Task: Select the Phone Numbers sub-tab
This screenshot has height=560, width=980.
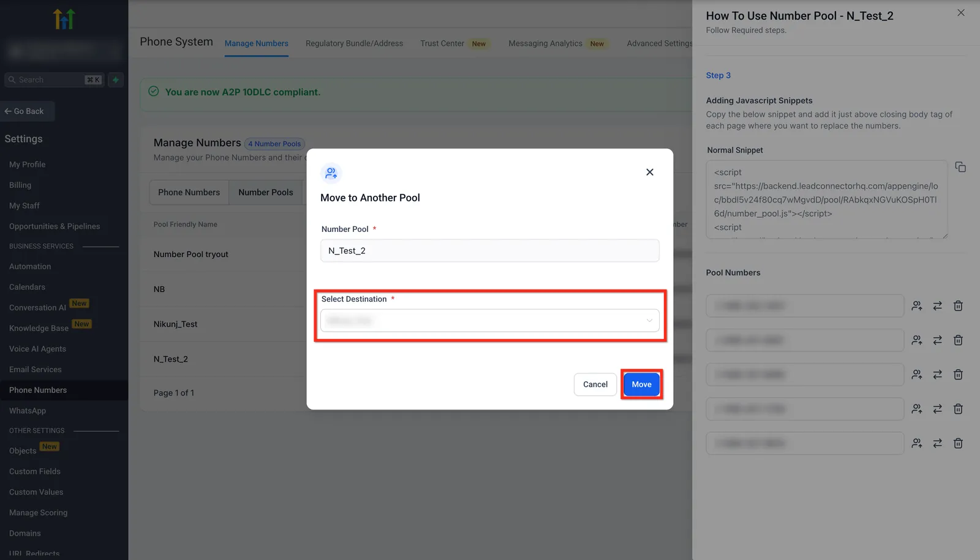Action: (x=189, y=192)
